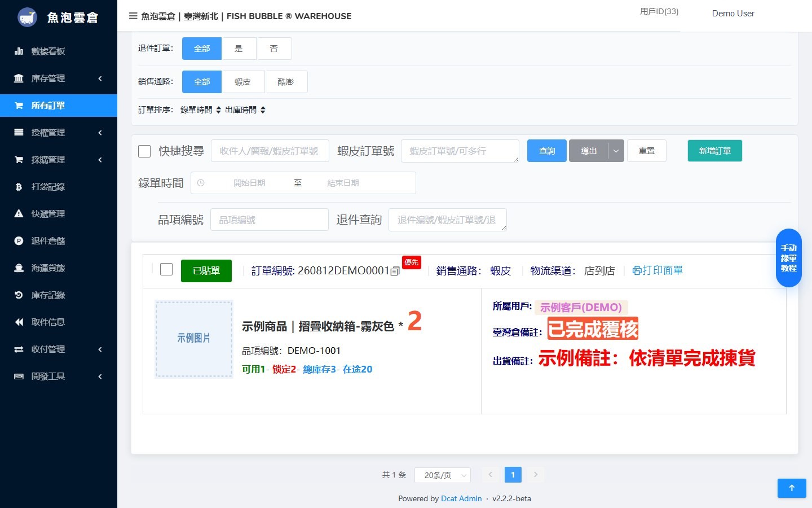The height and width of the screenshot is (508, 812).
Task: Click the Demo User account menu
Action: (x=733, y=14)
